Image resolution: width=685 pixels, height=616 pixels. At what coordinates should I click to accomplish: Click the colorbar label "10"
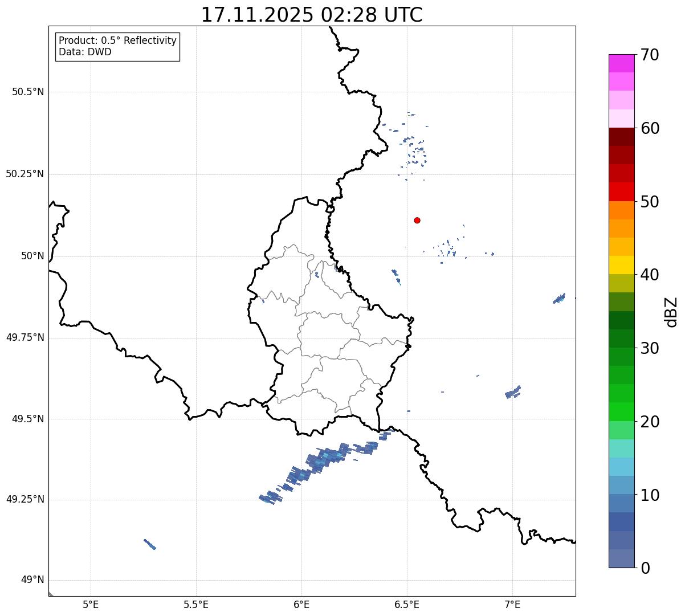pyautogui.click(x=649, y=495)
